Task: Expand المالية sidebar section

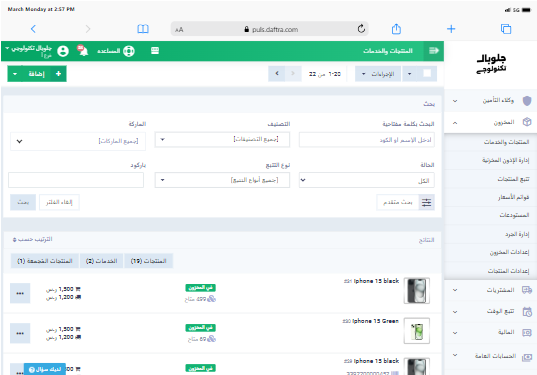Action: pyautogui.click(x=490, y=332)
